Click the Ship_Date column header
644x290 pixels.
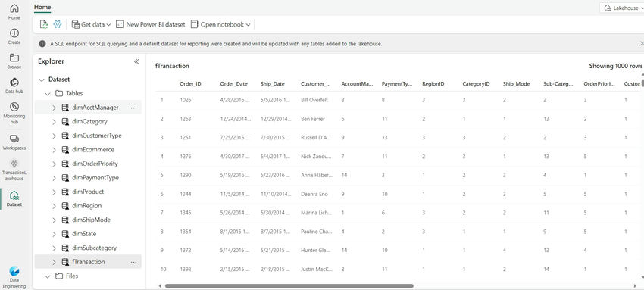[x=272, y=84]
